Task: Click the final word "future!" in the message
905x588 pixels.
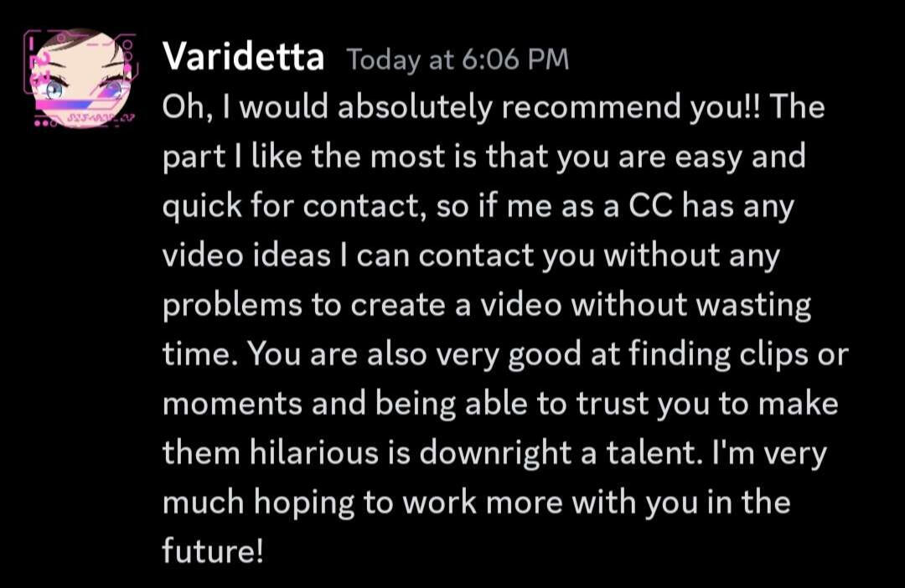Action: 213,552
